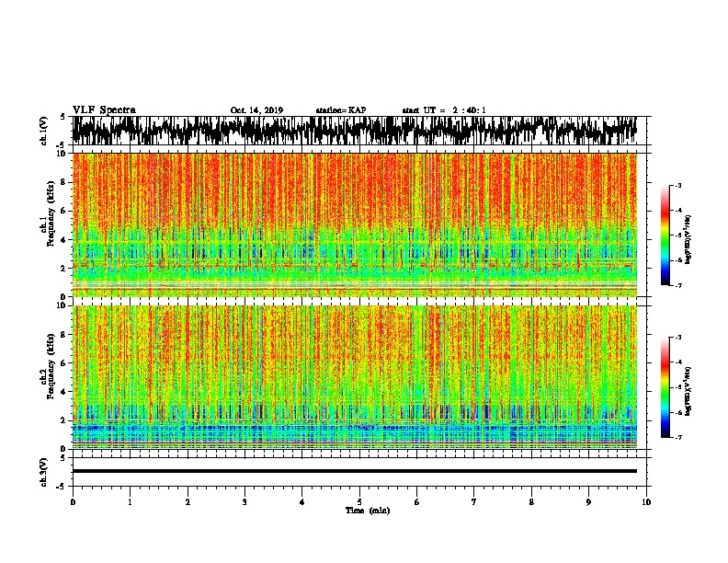Click the "-7" label on ch.1 colorbar
This screenshot has height=563, width=728.
coord(677,285)
